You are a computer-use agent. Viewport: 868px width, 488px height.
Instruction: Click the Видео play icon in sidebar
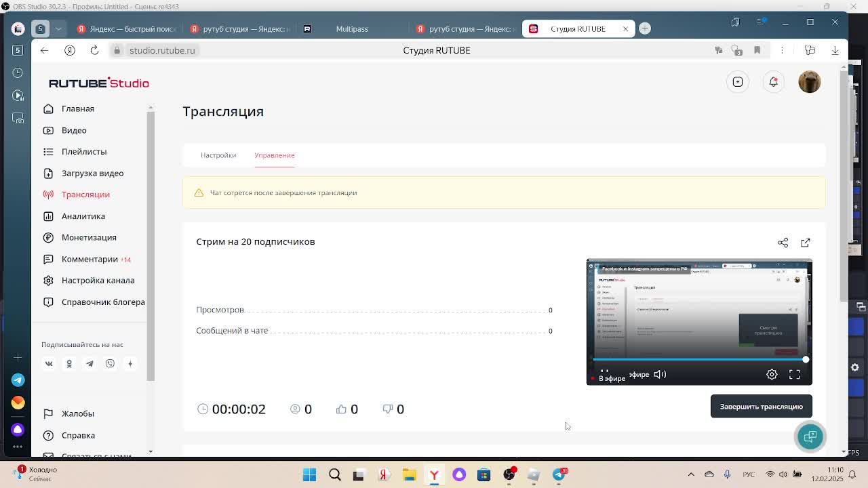point(48,130)
